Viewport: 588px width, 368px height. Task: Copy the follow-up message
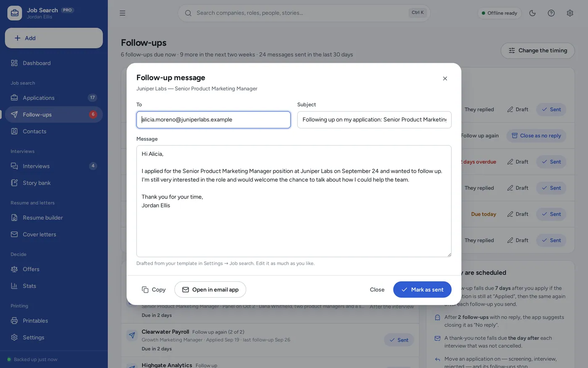[154, 289]
